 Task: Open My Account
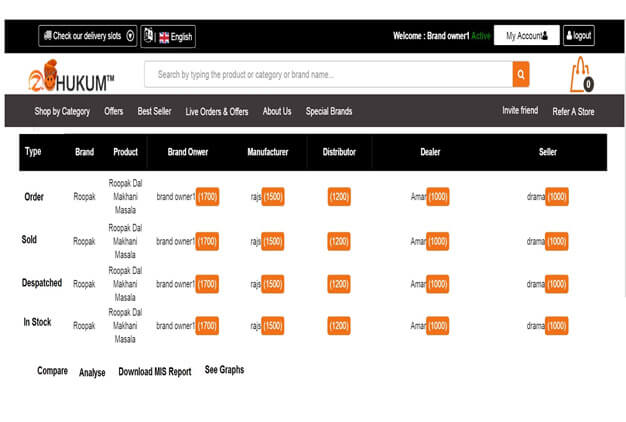click(x=527, y=36)
